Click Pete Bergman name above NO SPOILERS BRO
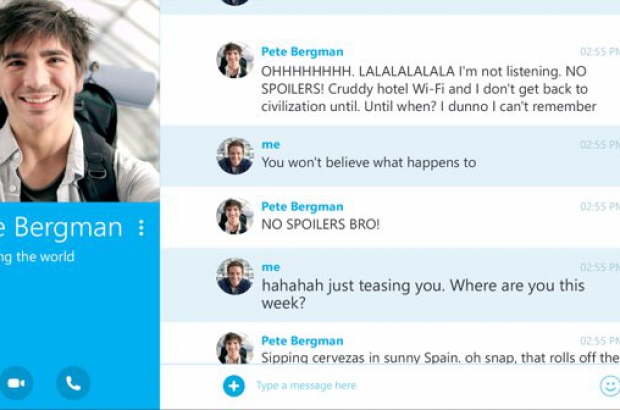Viewport: 620px width, 410px height. [x=302, y=206]
